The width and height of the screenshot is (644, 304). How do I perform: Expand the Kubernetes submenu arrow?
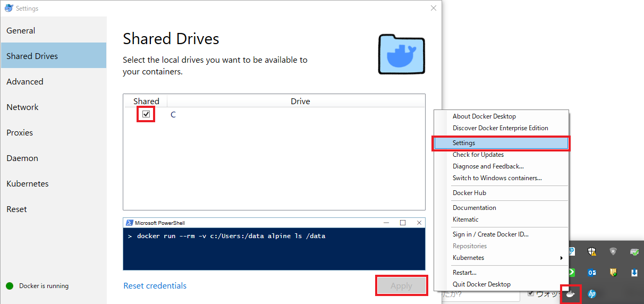(562, 258)
